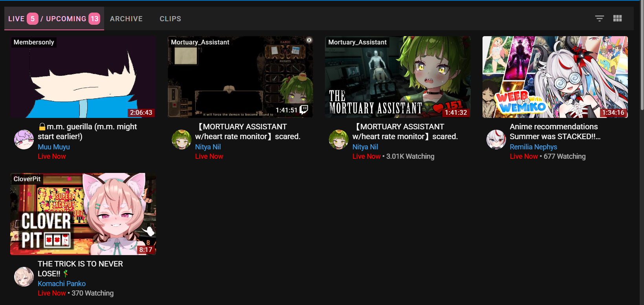This screenshot has width=644, height=305.
Task: Open the filter options icon
Action: (x=599, y=18)
